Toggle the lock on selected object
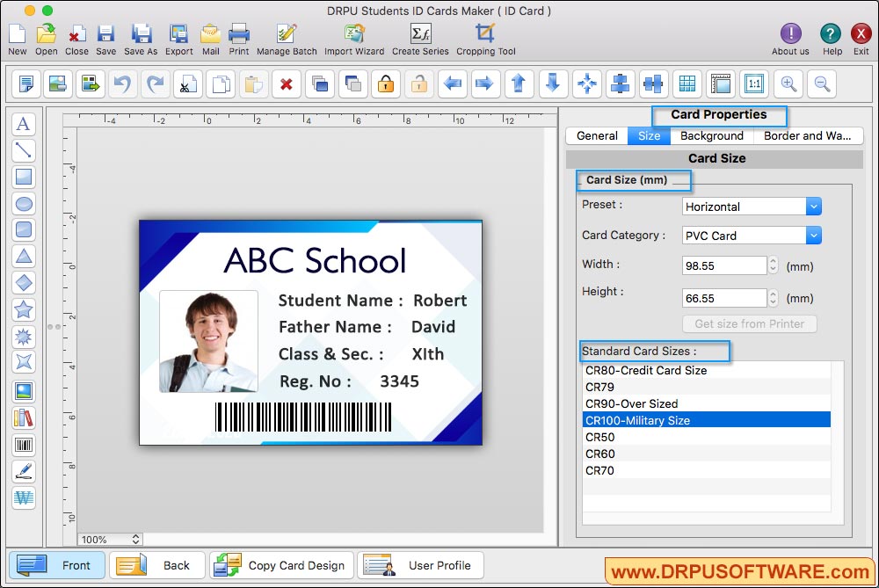This screenshot has width=879, height=588. (x=385, y=83)
